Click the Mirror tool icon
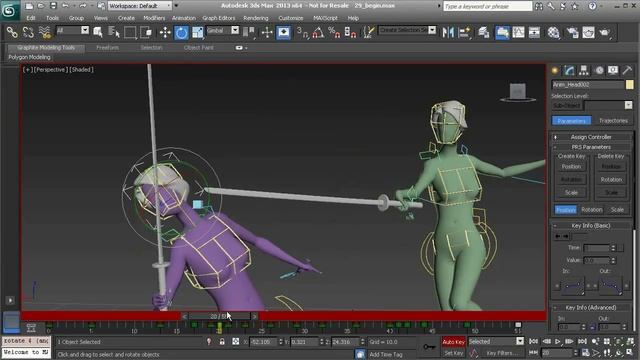Image resolution: width=640 pixels, height=360 pixels. click(448, 32)
